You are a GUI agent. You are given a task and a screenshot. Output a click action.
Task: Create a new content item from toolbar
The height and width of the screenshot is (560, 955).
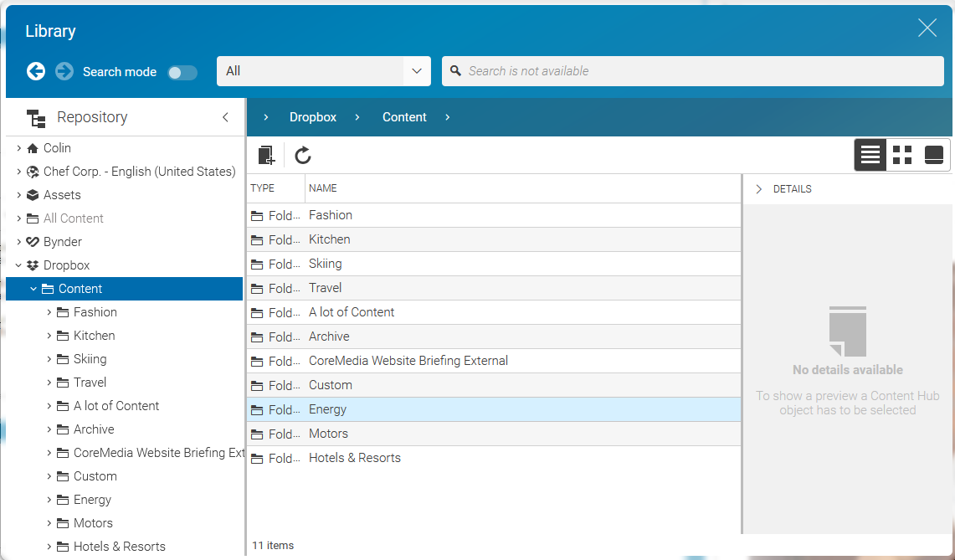266,155
